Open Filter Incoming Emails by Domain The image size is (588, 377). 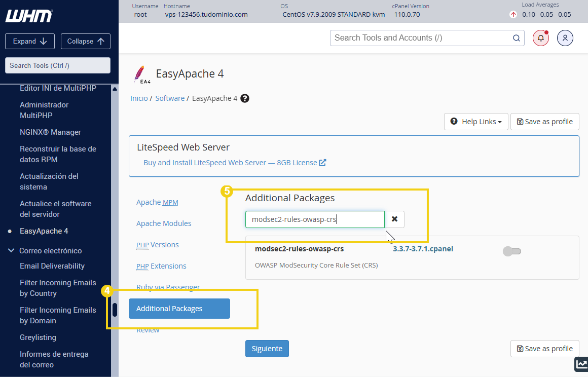[x=58, y=315]
